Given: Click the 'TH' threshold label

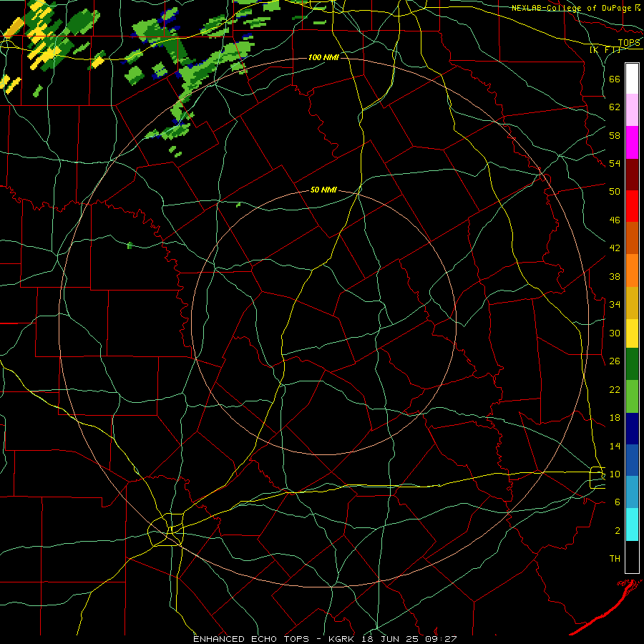Looking at the screenshot, I should 615,559.
